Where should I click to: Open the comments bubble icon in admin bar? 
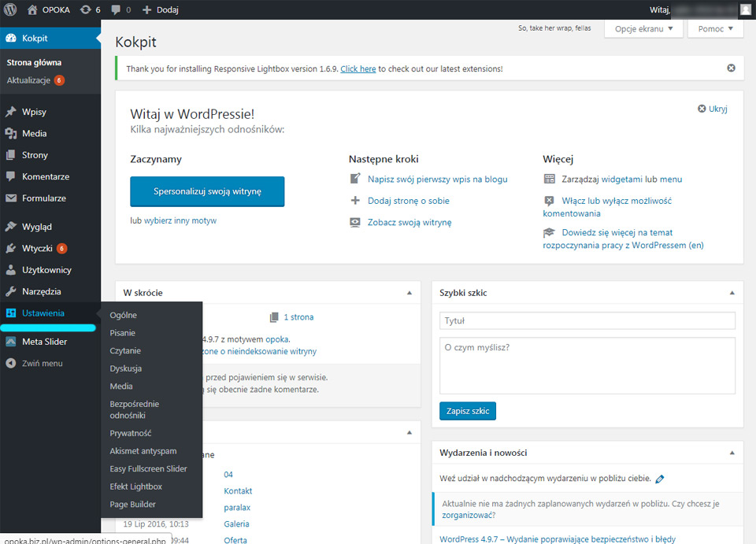coord(116,9)
